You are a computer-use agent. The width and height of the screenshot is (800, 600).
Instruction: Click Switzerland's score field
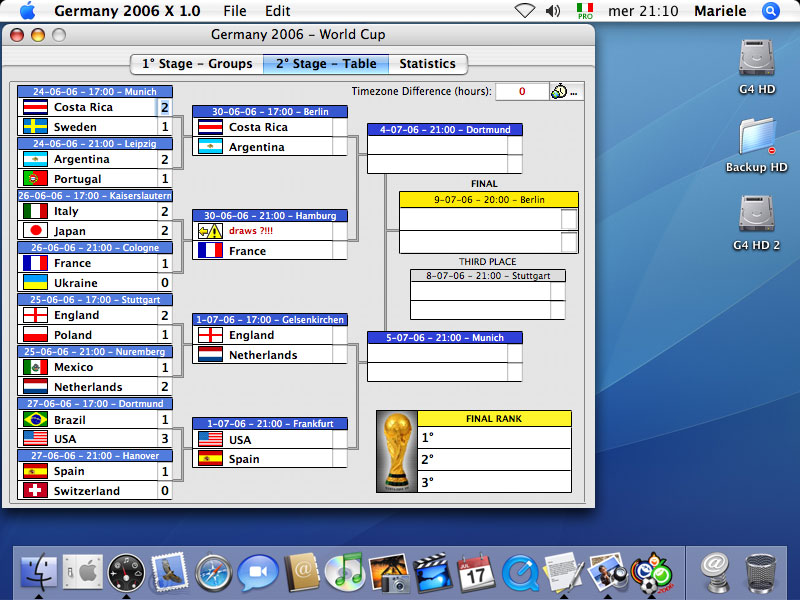pyautogui.click(x=164, y=491)
